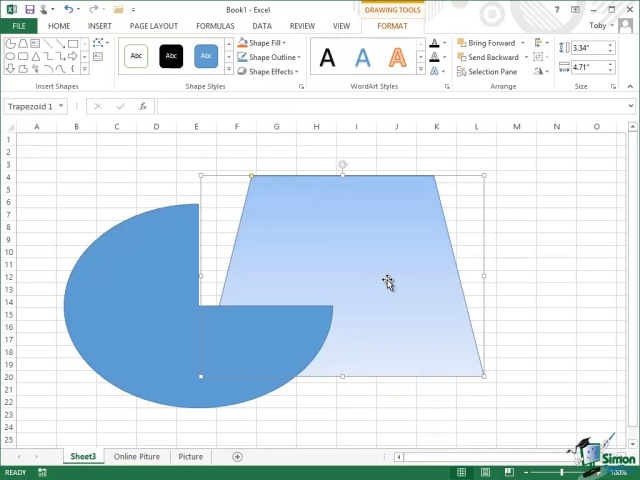Open the FILE menu
This screenshot has height=480, width=640.
click(x=18, y=26)
